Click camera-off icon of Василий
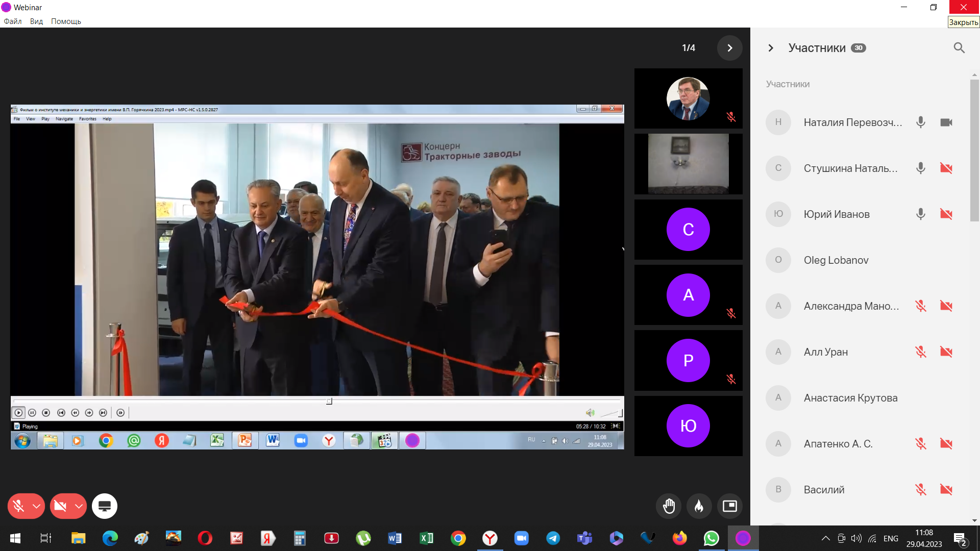Image resolution: width=980 pixels, height=551 pixels. (x=946, y=490)
